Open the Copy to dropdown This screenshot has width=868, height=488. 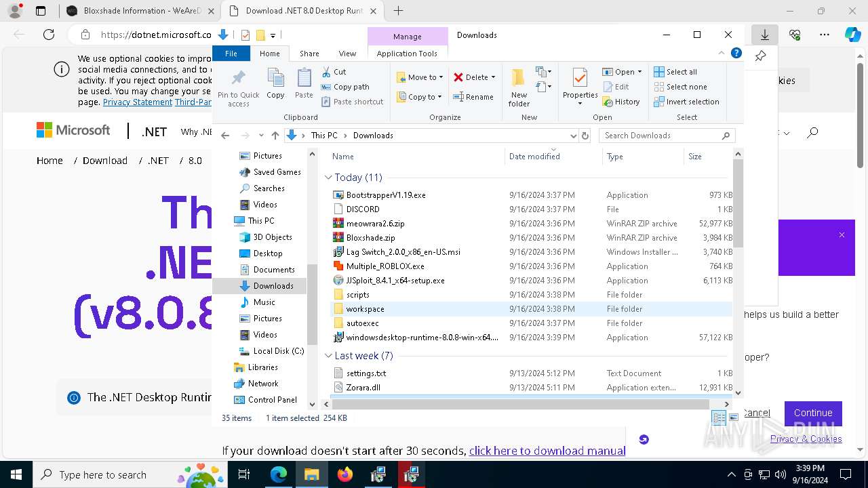point(419,97)
